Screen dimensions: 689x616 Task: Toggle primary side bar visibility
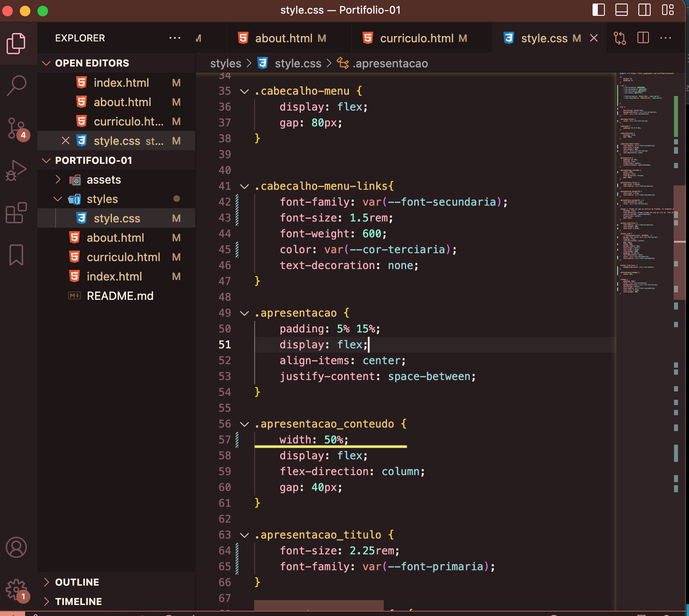coord(599,10)
